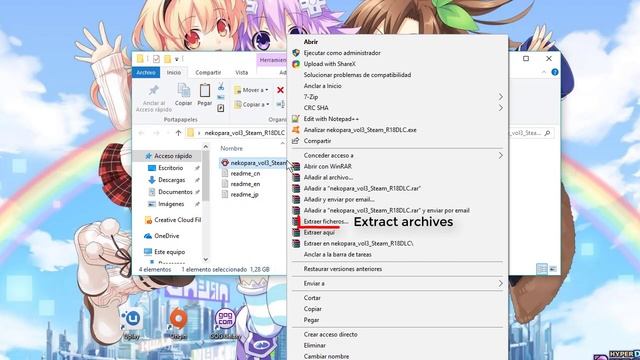Viewport: 640px width, 360px height.
Task: Select Cambiar nombre
Action: [x=326, y=356]
